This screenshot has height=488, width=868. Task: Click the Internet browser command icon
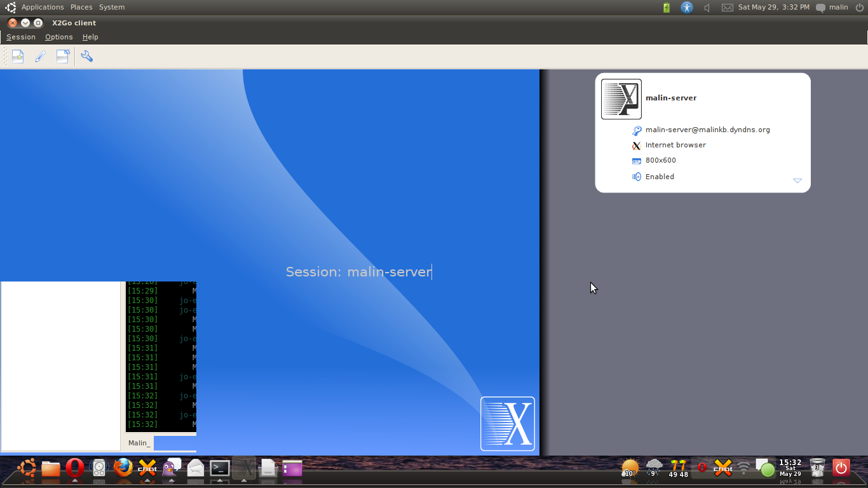tap(636, 146)
